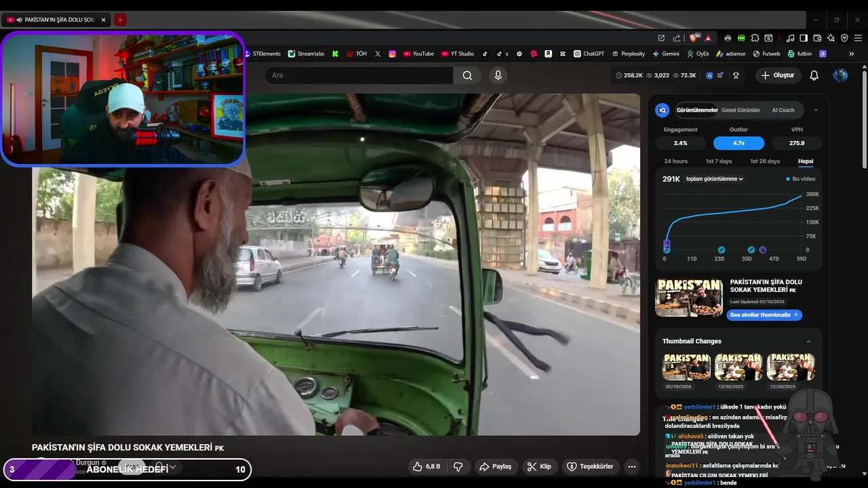This screenshot has width=868, height=488.
Task: Click the YouTube search magnifier button
Action: pos(467,75)
